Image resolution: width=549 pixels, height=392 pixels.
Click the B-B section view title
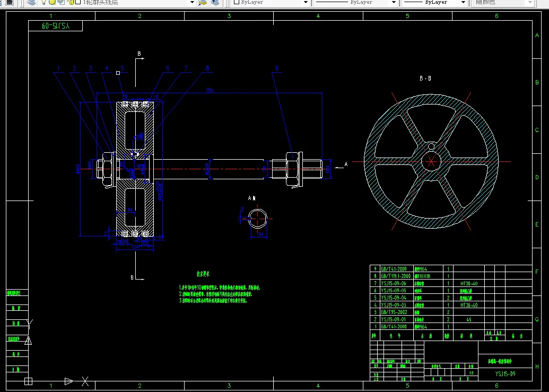pos(425,79)
